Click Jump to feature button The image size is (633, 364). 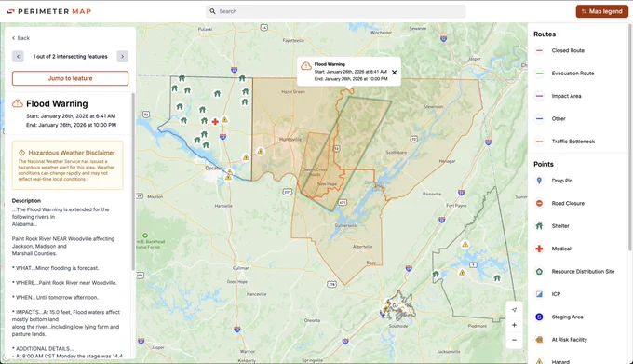click(x=70, y=78)
